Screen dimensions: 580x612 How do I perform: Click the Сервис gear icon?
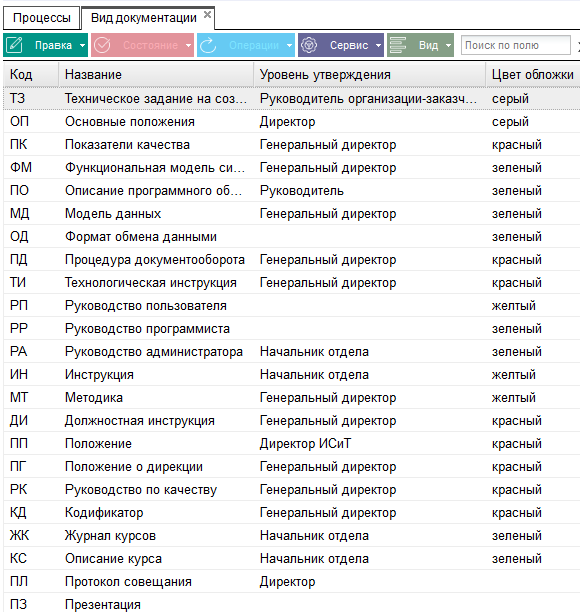pos(309,45)
